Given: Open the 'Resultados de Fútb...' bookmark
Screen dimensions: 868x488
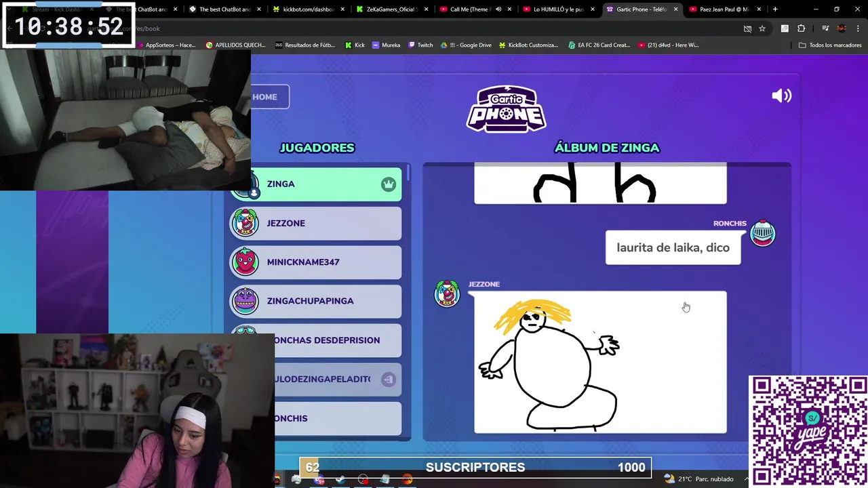Looking at the screenshot, I should coord(305,45).
